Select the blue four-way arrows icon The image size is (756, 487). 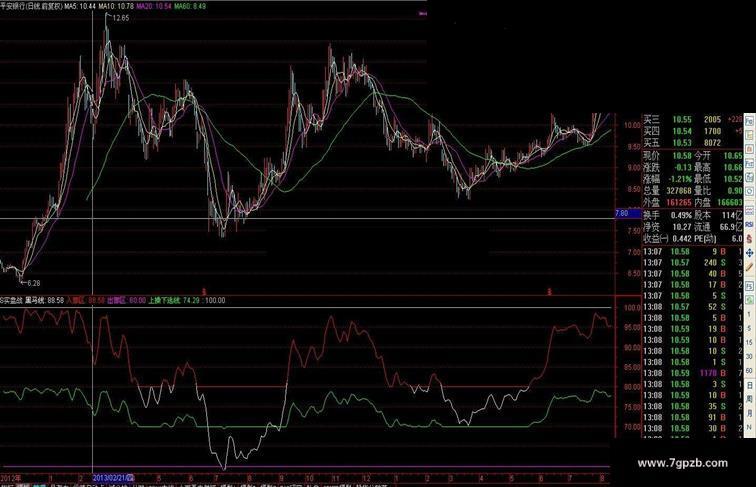(749, 253)
